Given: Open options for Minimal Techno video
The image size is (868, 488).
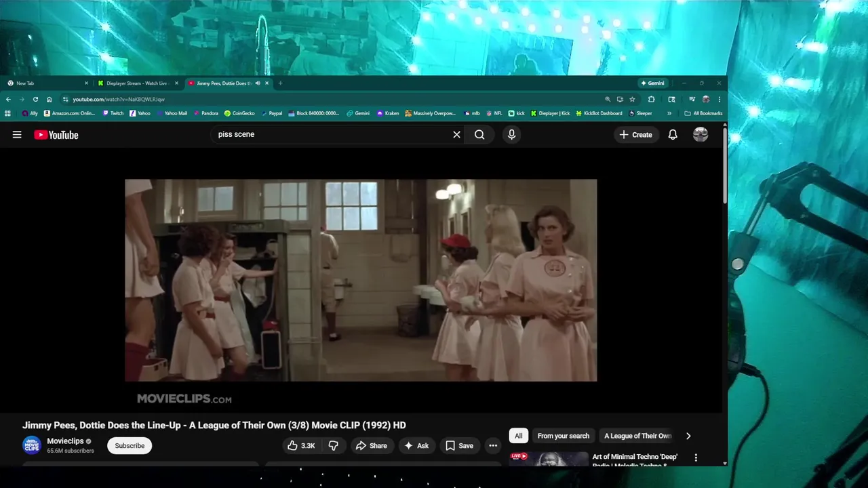Looking at the screenshot, I should [x=695, y=458].
